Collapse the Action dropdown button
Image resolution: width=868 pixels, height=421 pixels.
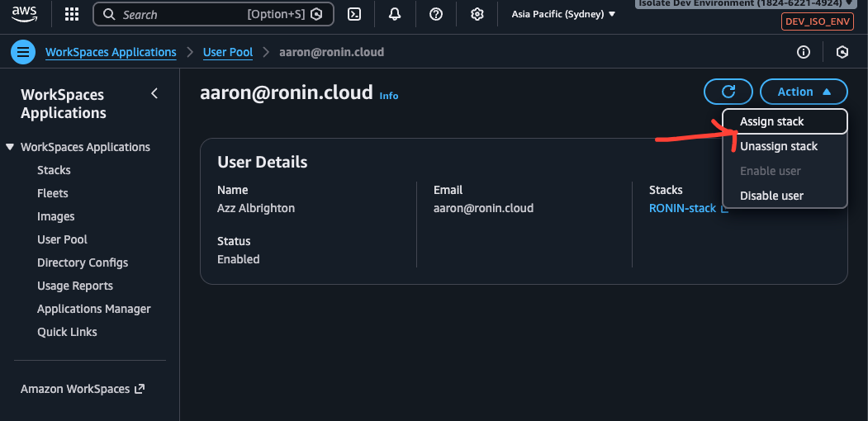[x=804, y=92]
